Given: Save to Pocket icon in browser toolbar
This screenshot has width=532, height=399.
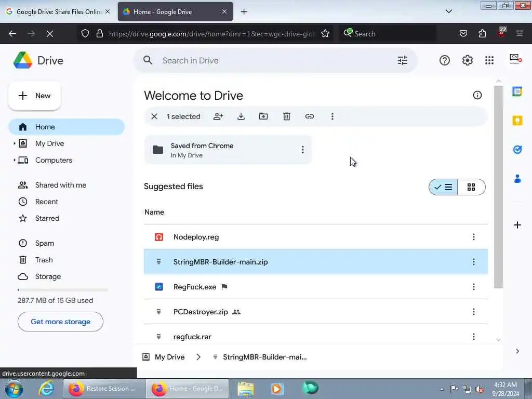Looking at the screenshot, I should pos(463,34).
